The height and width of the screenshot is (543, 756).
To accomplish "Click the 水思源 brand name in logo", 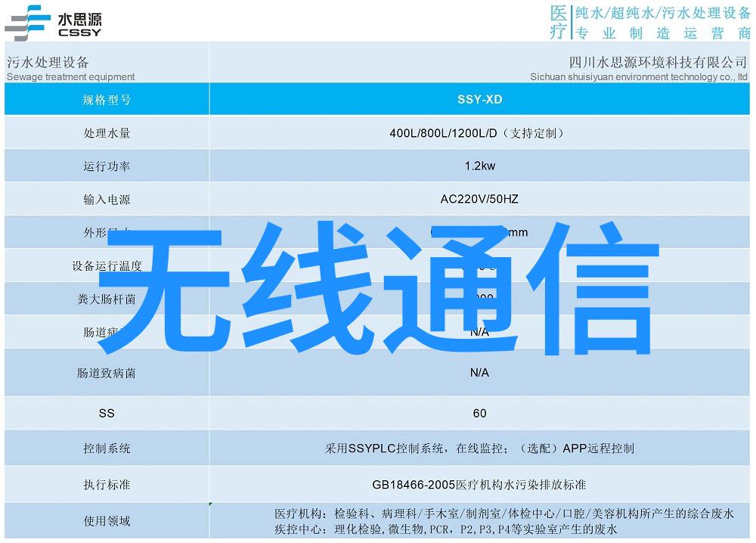I will pos(79,17).
